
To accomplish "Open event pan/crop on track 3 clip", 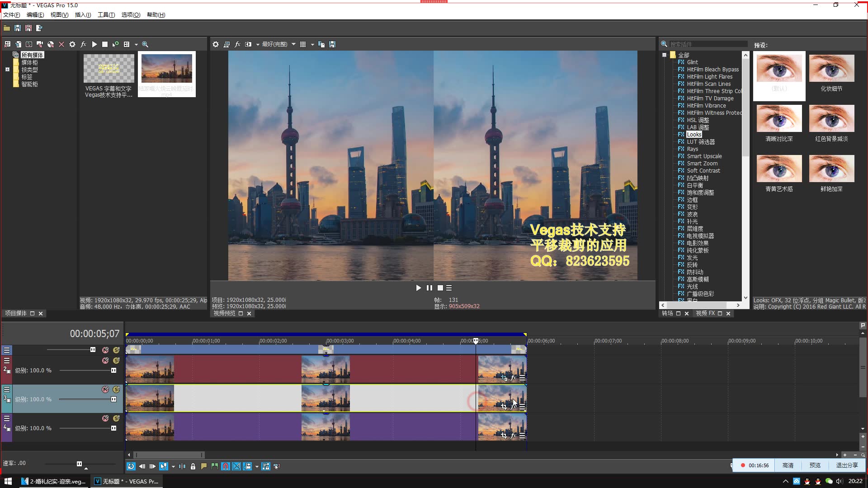I will [x=504, y=407].
